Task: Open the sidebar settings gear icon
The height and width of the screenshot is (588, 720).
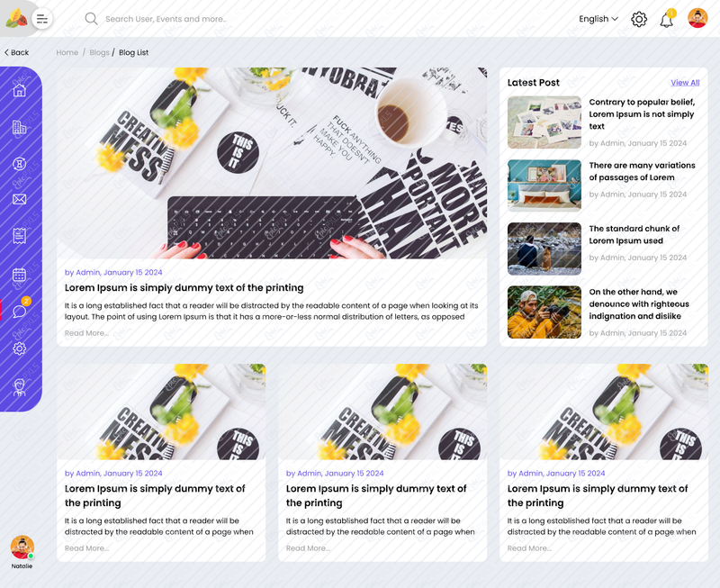Action: point(19,348)
